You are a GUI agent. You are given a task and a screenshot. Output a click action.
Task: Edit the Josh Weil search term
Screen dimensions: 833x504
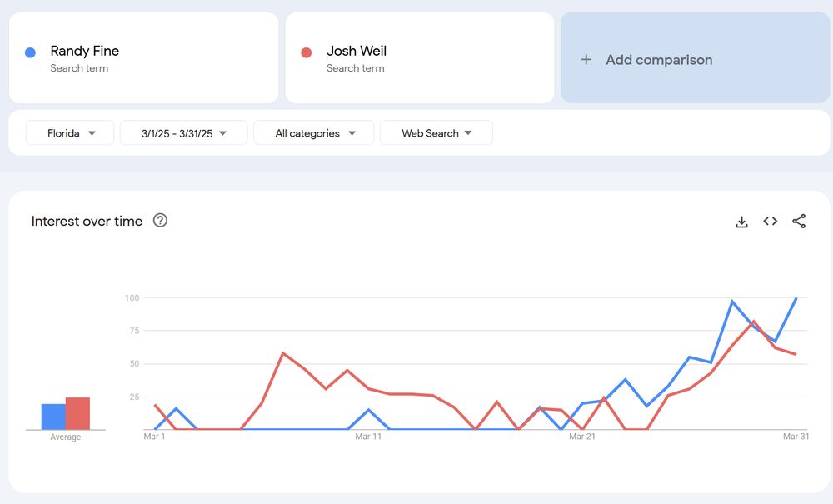[357, 52]
